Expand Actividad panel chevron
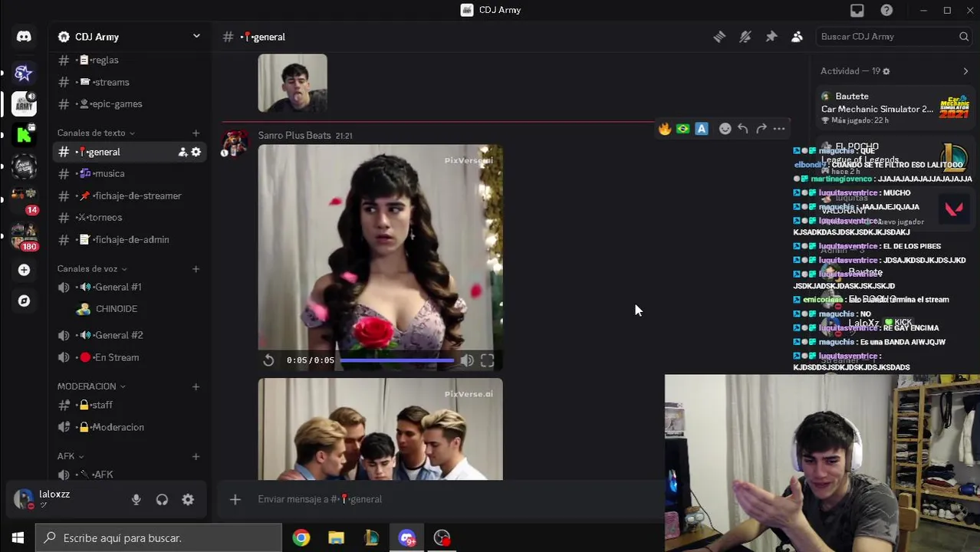The height and width of the screenshot is (552, 980). click(965, 71)
